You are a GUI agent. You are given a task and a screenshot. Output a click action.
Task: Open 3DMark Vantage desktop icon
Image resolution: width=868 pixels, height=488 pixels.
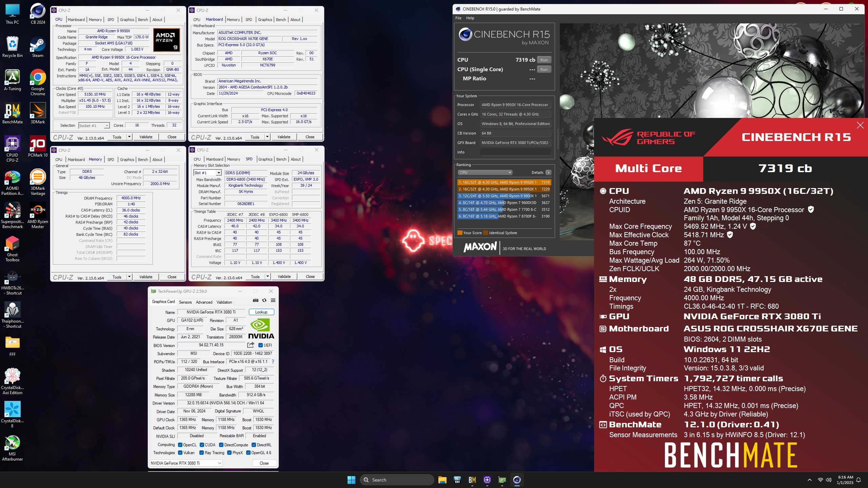click(x=38, y=182)
